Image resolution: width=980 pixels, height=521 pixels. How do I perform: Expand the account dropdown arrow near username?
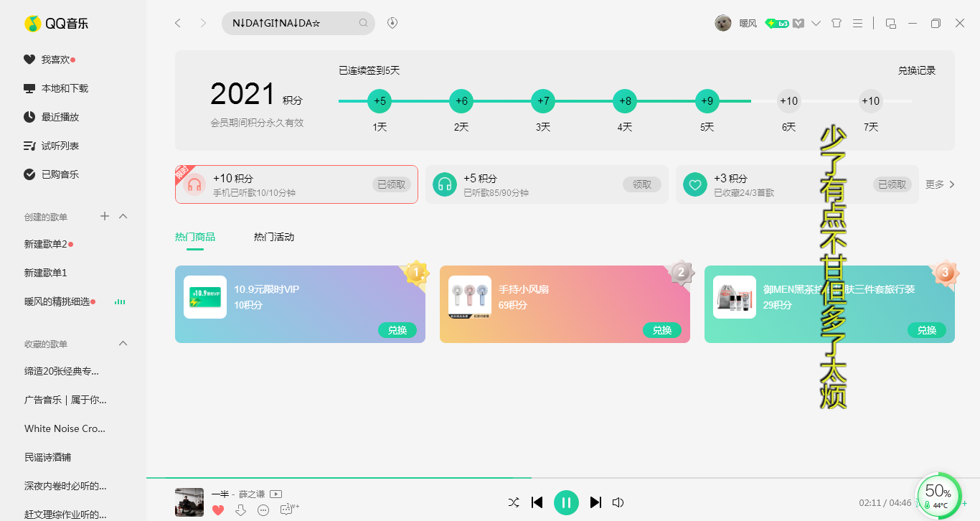click(816, 23)
